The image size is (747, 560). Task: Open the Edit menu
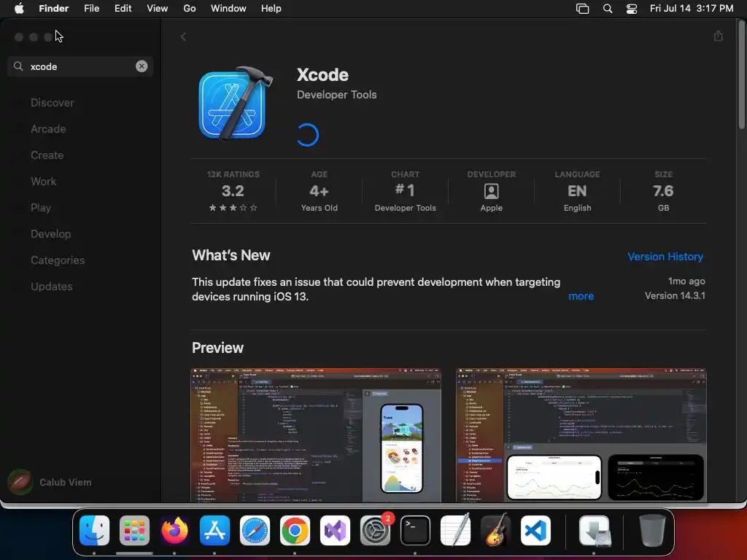click(123, 9)
